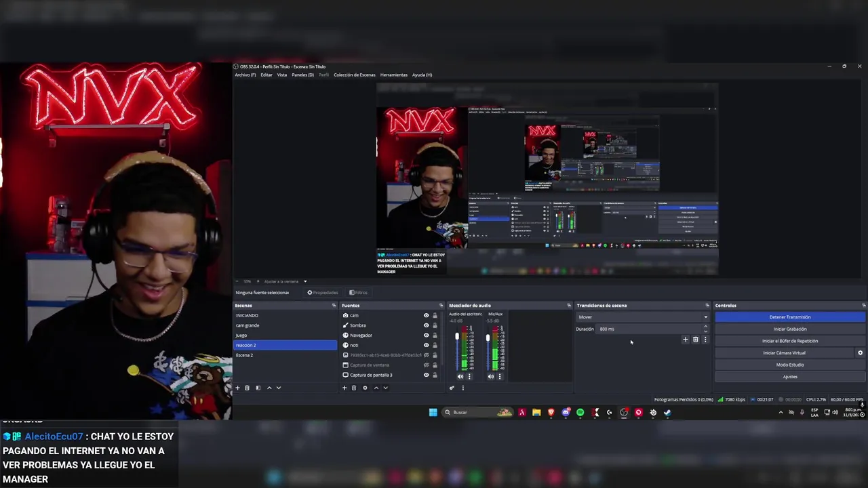
Task: Click Detener Transmisión button
Action: (x=790, y=317)
